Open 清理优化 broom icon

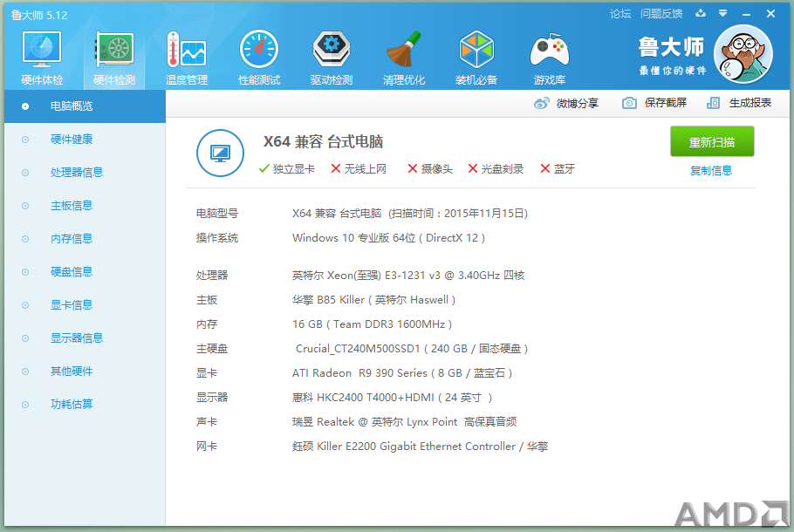(x=404, y=49)
